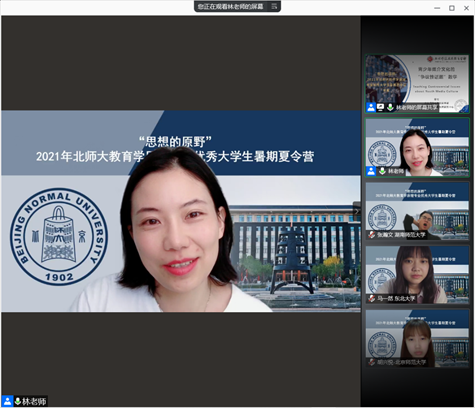Click the 林老师 name label at the bottom-left

pos(34,401)
